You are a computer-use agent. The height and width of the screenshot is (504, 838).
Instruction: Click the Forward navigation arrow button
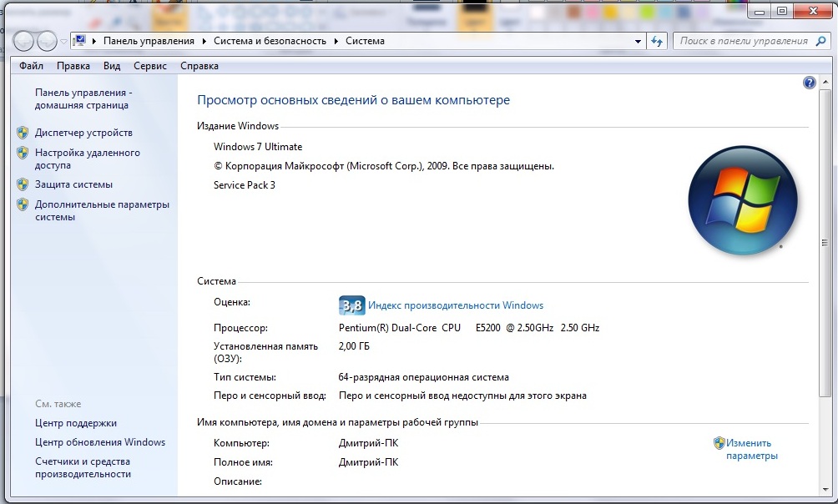click(47, 41)
